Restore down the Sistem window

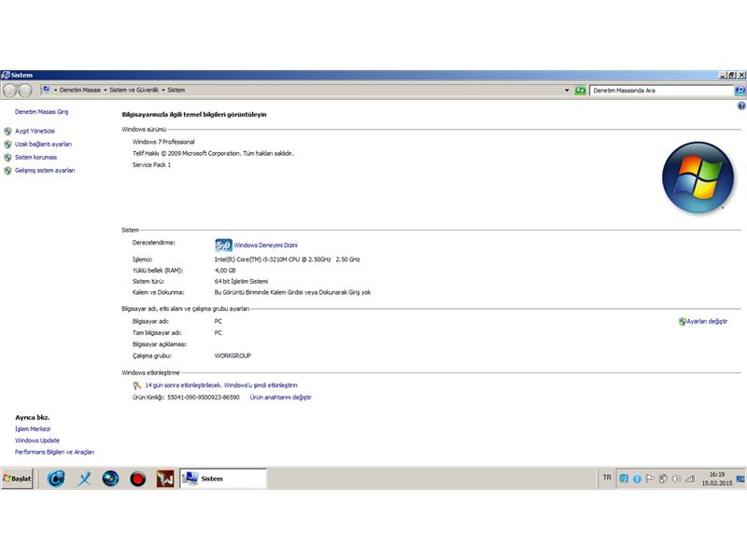coord(731,76)
